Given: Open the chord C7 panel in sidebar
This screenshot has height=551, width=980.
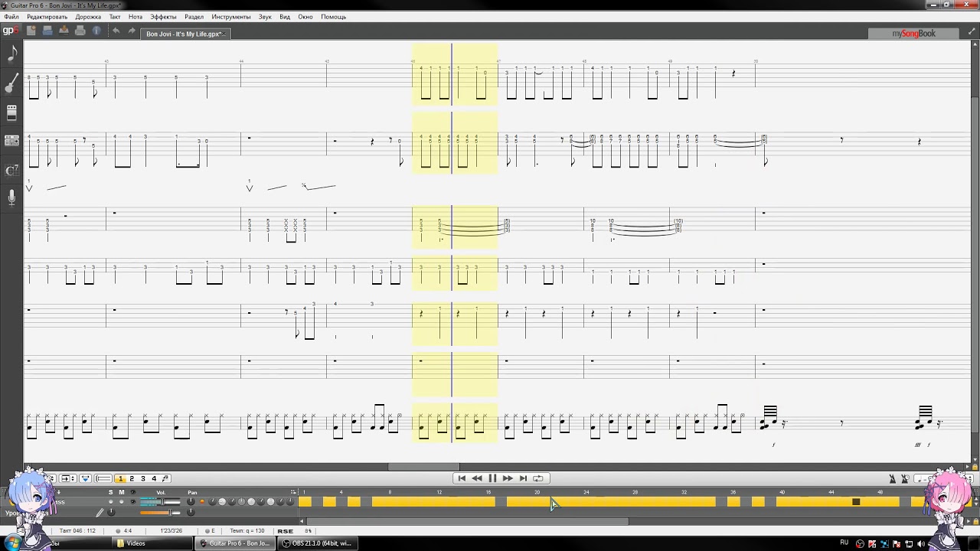Looking at the screenshot, I should click(x=11, y=170).
